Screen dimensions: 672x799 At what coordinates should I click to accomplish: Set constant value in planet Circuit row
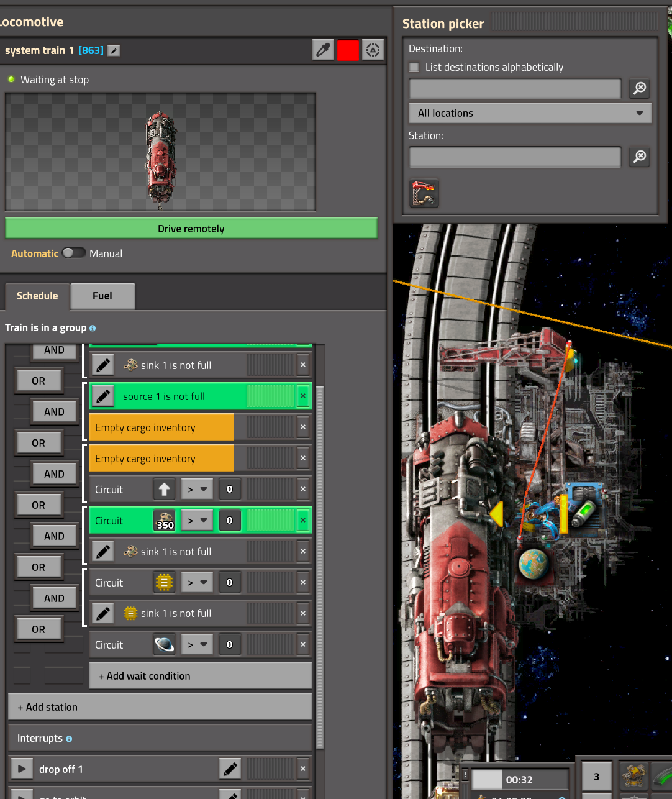tap(230, 645)
